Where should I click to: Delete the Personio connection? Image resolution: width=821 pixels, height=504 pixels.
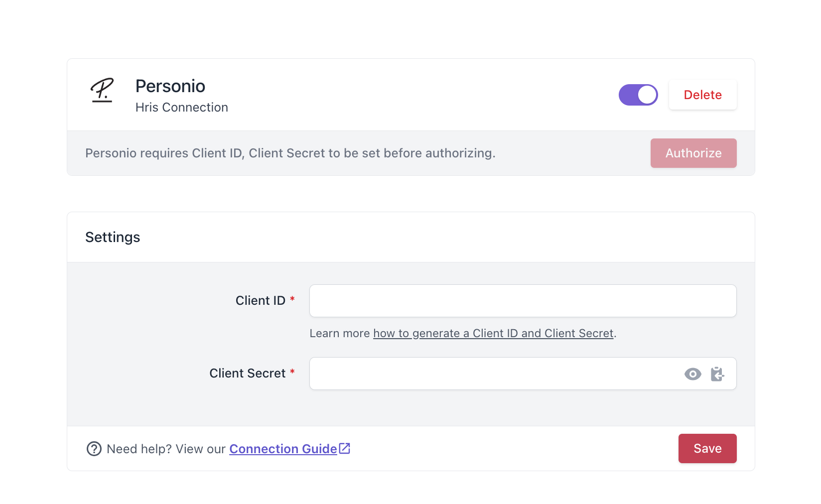click(x=702, y=95)
